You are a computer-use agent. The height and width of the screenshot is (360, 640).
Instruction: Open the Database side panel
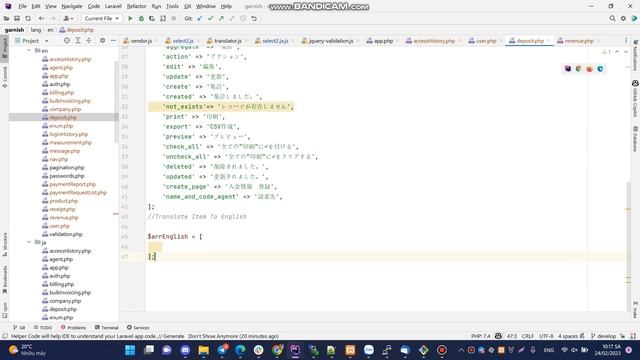(635, 139)
